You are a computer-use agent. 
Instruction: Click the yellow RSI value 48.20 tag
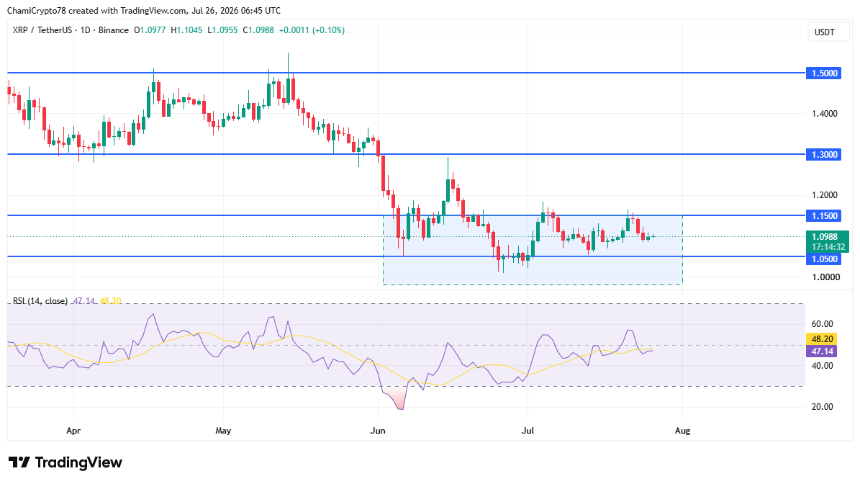tap(821, 339)
